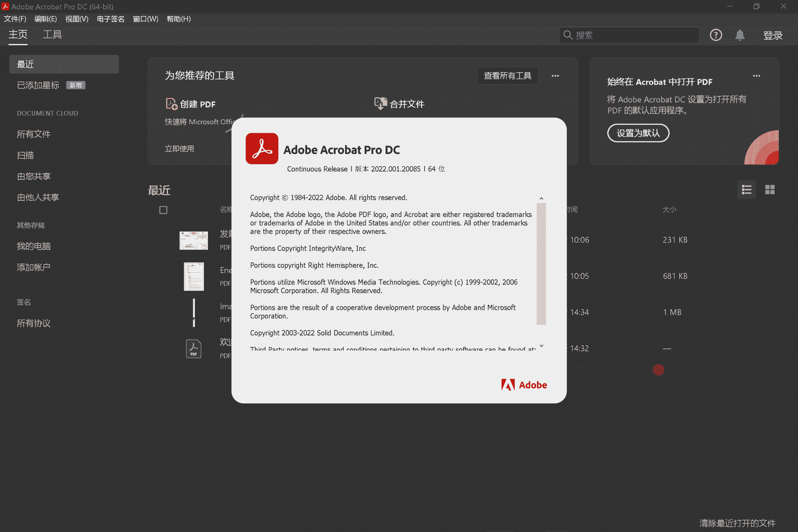This screenshot has width=798, height=532.
Task: Open the 231 KB file thumbnail
Action: (194, 240)
